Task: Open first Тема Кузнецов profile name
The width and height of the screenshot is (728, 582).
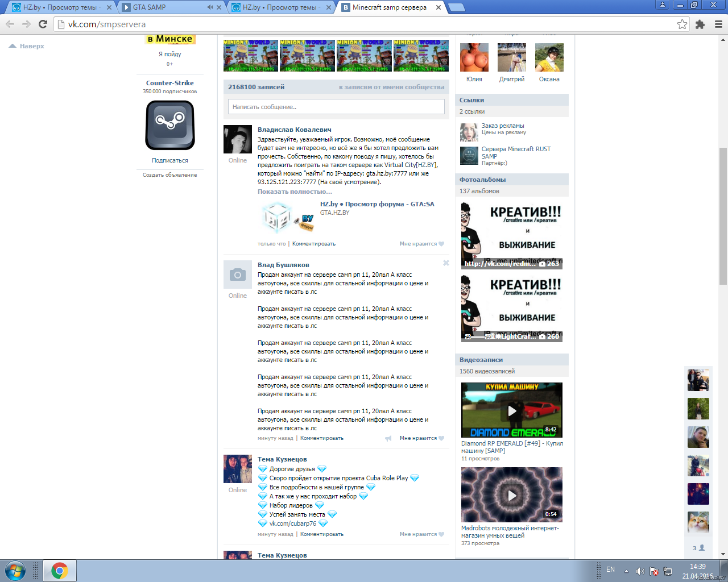Action: pos(282,459)
